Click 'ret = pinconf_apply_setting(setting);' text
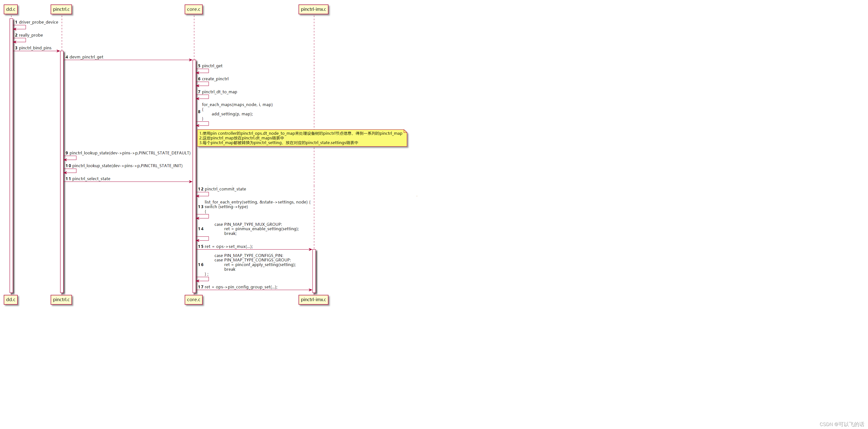Image resolution: width=868 pixels, height=429 pixels. point(260,265)
